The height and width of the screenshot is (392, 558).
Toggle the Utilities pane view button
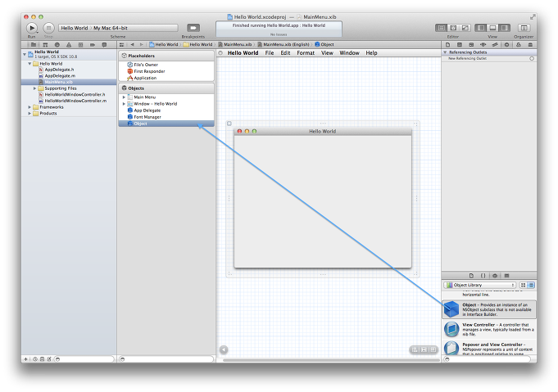tap(504, 28)
